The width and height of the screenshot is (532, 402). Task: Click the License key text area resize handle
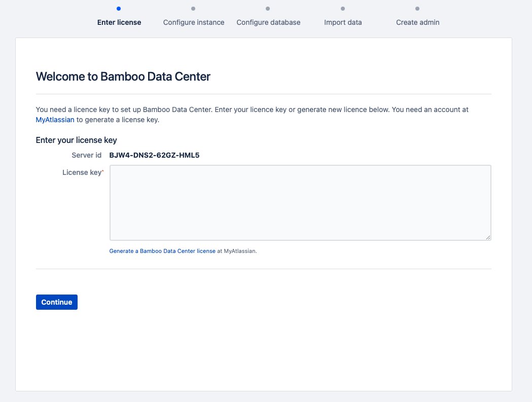coord(488,237)
